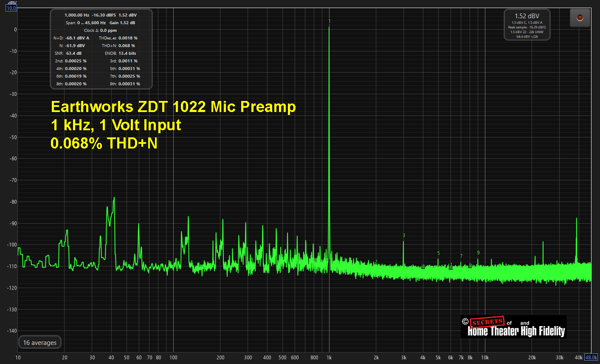Image resolution: width=600 pixels, height=364 pixels.
Task: Click the 10k label on the frequency axis
Action: pos(485,358)
